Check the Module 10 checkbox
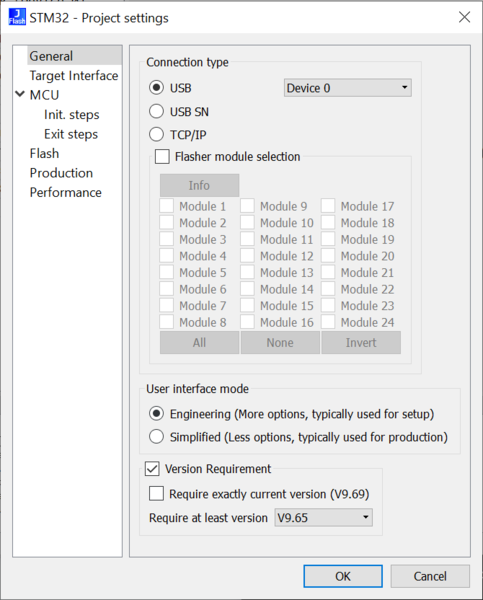This screenshot has width=483, height=600. [247, 222]
